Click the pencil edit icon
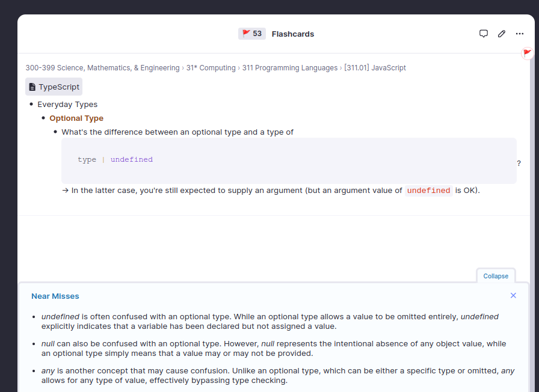 point(502,34)
